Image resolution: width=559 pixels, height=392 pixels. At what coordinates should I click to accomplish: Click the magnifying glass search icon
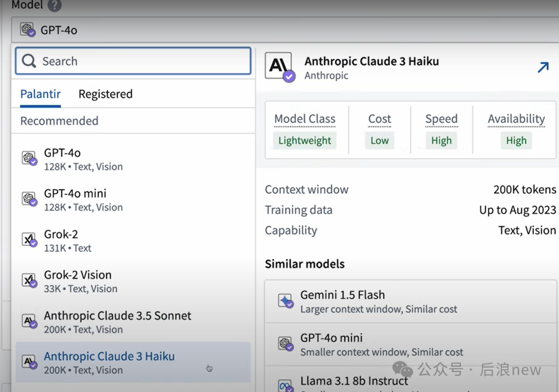[x=29, y=61]
